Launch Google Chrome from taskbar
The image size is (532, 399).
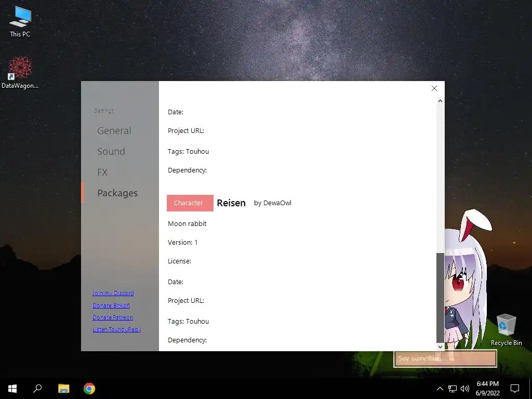(x=89, y=389)
